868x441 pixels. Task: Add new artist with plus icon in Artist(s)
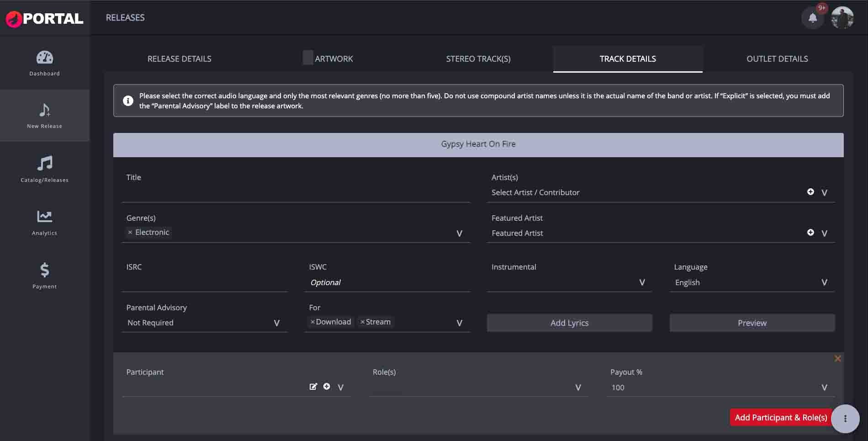810,192
